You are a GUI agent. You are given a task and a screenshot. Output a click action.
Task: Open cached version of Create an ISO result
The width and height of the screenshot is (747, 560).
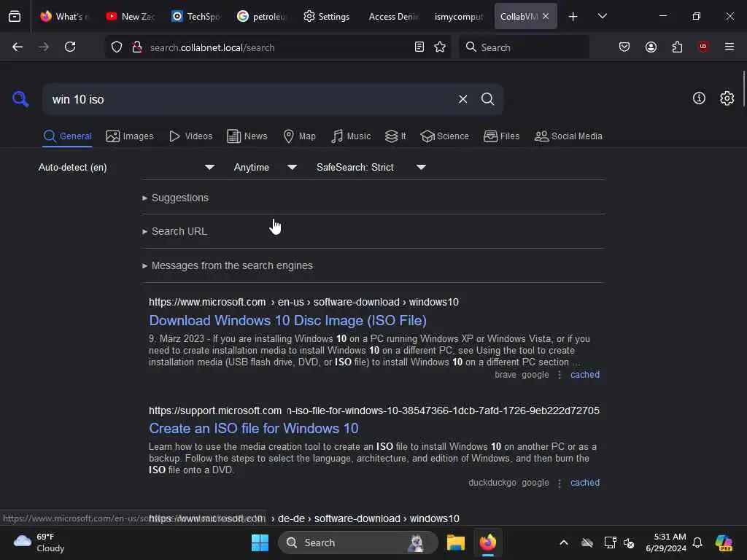click(585, 483)
